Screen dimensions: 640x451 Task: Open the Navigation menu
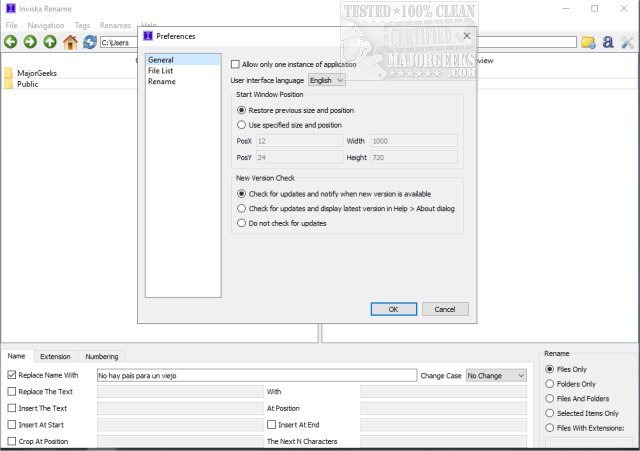tap(46, 25)
